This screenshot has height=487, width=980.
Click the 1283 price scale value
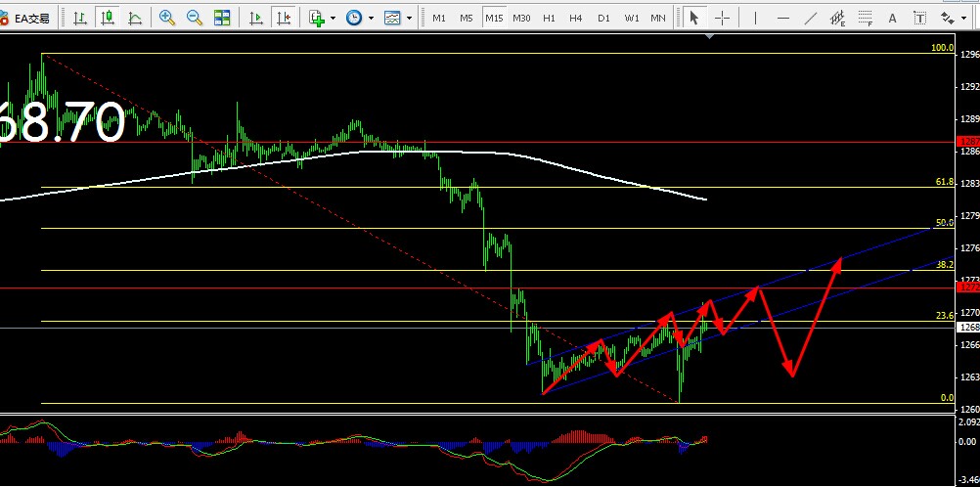click(969, 183)
